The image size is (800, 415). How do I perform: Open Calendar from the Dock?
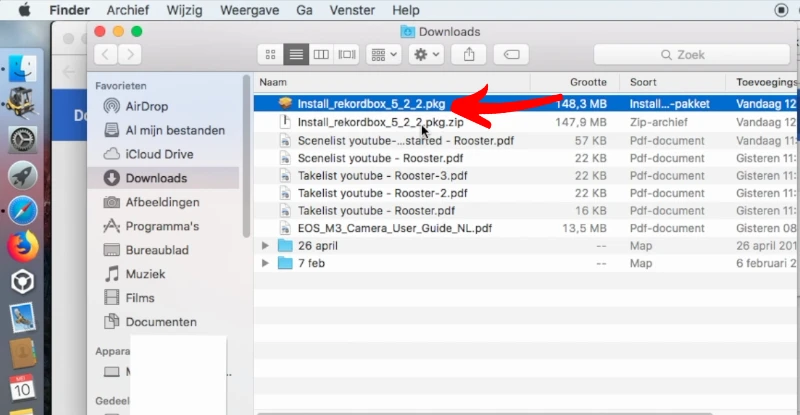click(21, 387)
